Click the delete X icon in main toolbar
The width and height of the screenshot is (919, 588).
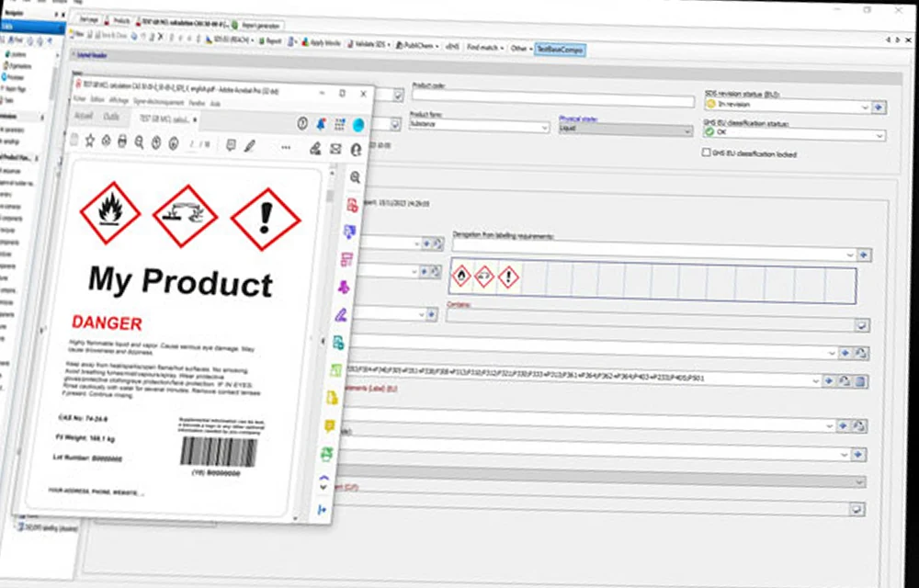point(161,37)
